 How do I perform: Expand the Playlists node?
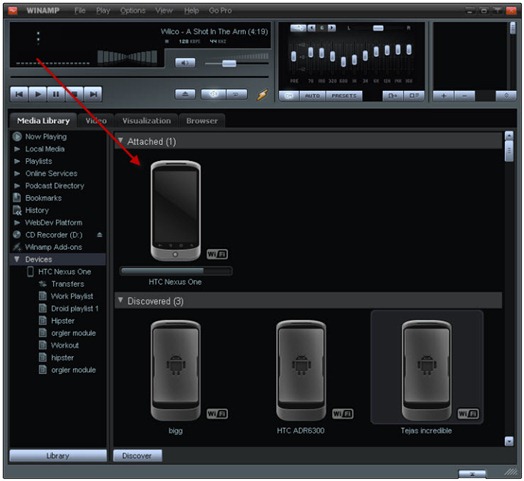17,161
